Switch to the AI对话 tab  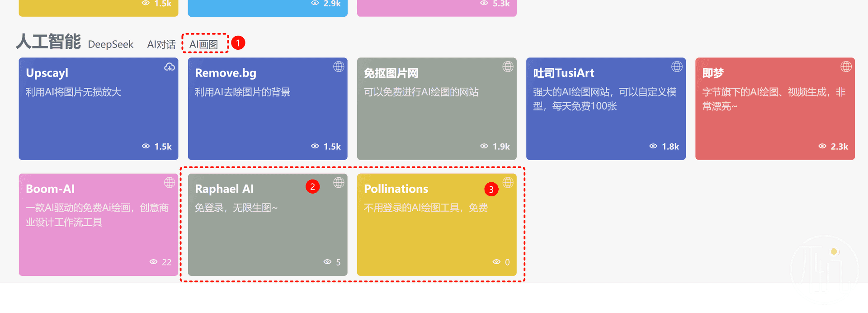tap(161, 44)
